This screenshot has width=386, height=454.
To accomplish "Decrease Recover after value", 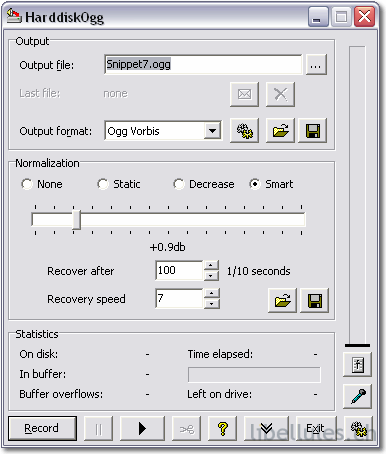I will (x=211, y=275).
